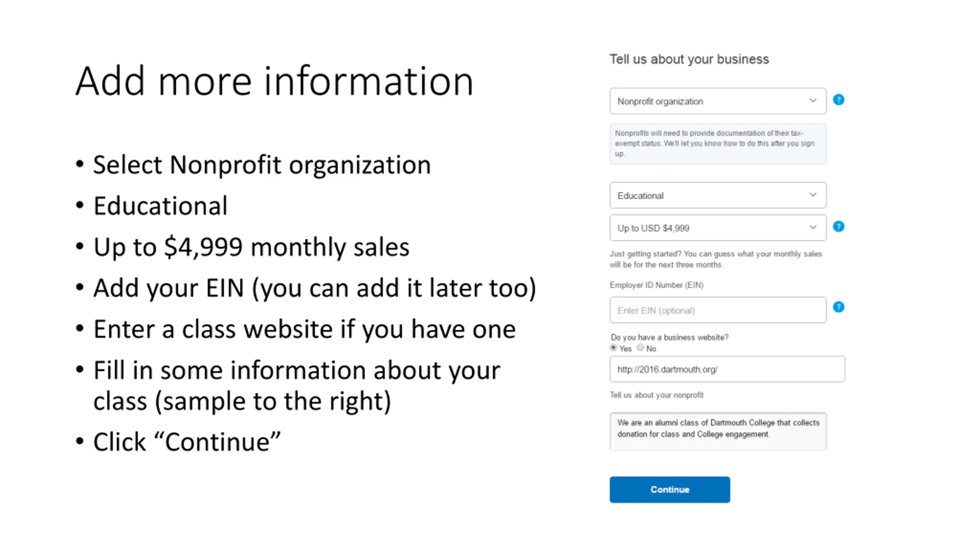Click the chevron arrow in Nonprofit organization box
This screenshot has width=980, height=551.
(813, 101)
